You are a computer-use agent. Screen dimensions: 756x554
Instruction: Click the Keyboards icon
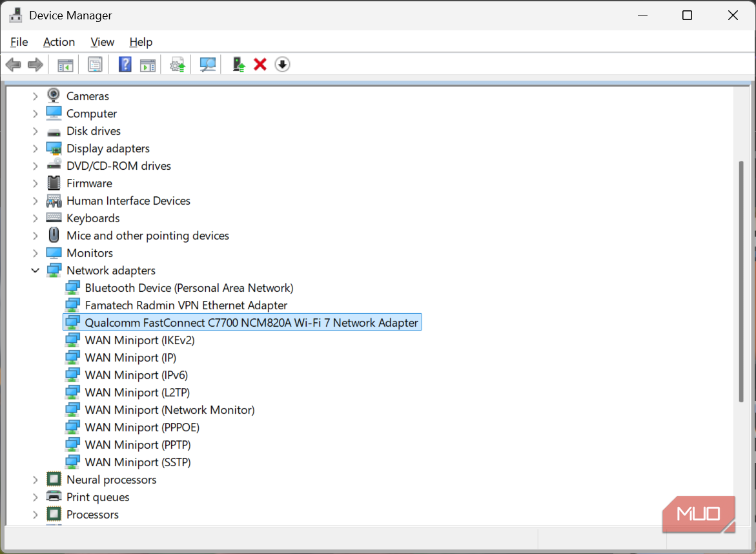54,218
